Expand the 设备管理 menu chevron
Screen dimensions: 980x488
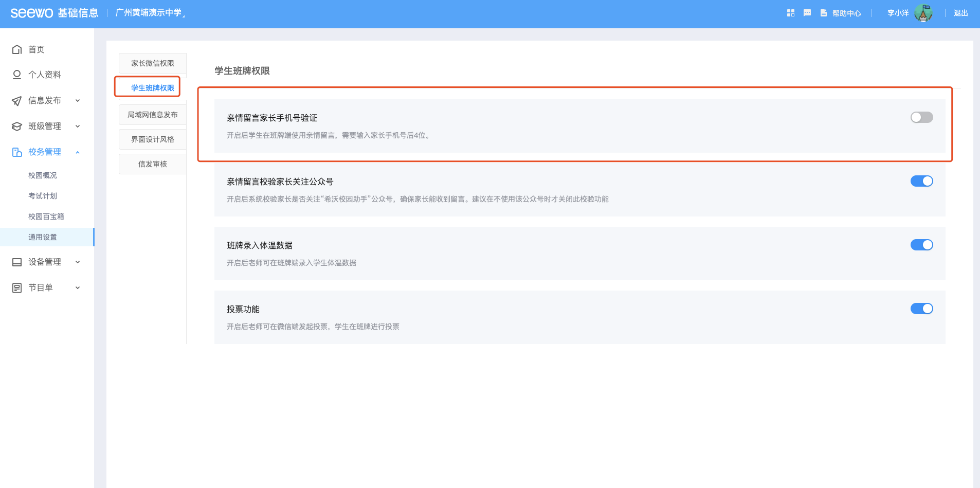[78, 262]
